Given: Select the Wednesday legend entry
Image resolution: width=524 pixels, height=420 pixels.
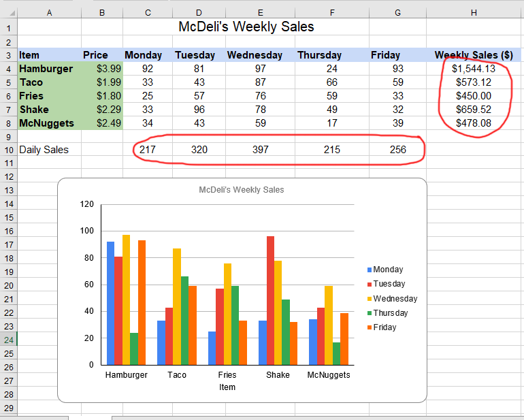Looking at the screenshot, I should pos(395,299).
